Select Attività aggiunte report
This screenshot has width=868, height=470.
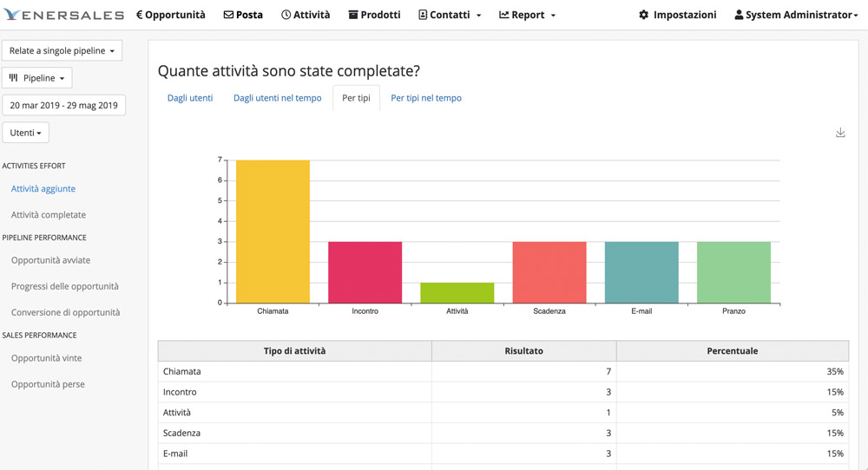[x=43, y=188]
